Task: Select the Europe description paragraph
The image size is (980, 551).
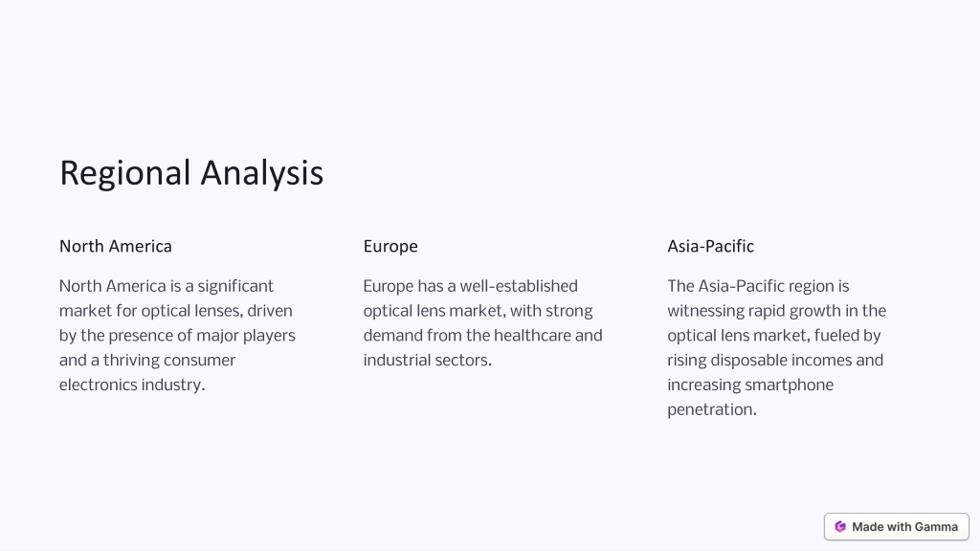Action: click(483, 323)
